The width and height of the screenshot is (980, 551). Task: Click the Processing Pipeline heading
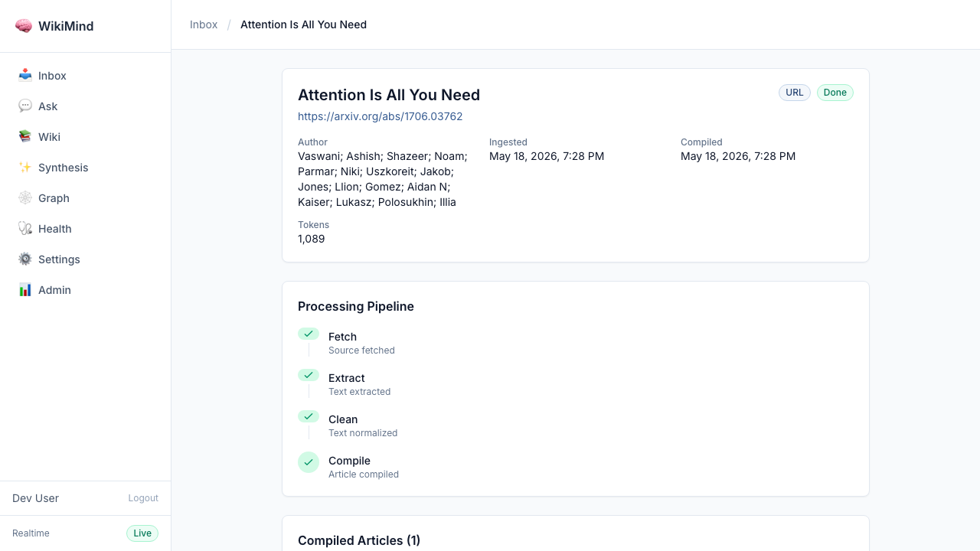356,306
